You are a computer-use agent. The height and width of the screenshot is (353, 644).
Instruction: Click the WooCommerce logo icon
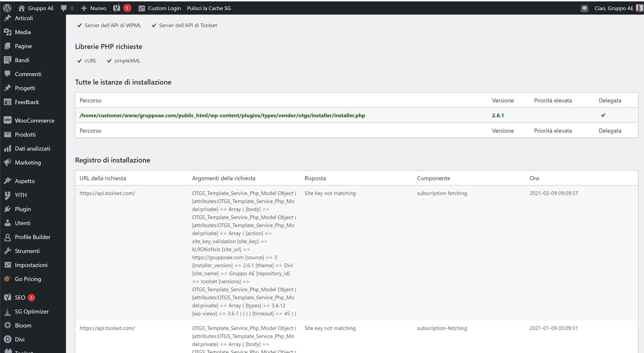(7, 120)
